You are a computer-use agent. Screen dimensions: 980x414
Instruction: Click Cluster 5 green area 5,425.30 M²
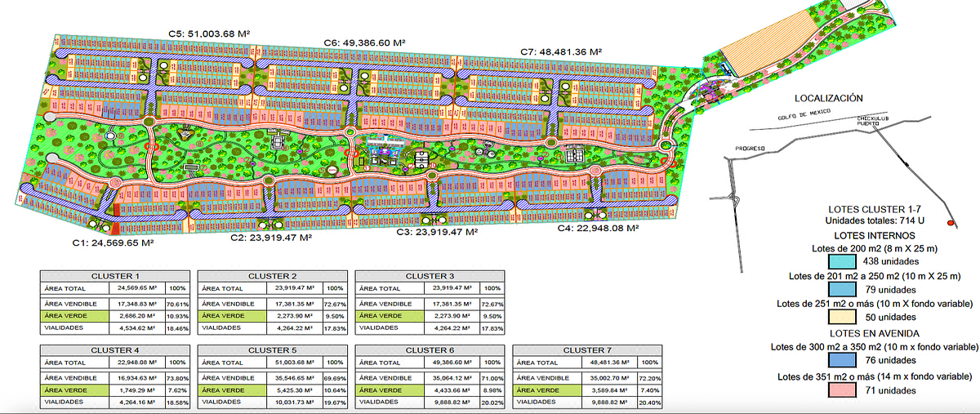[x=293, y=390]
